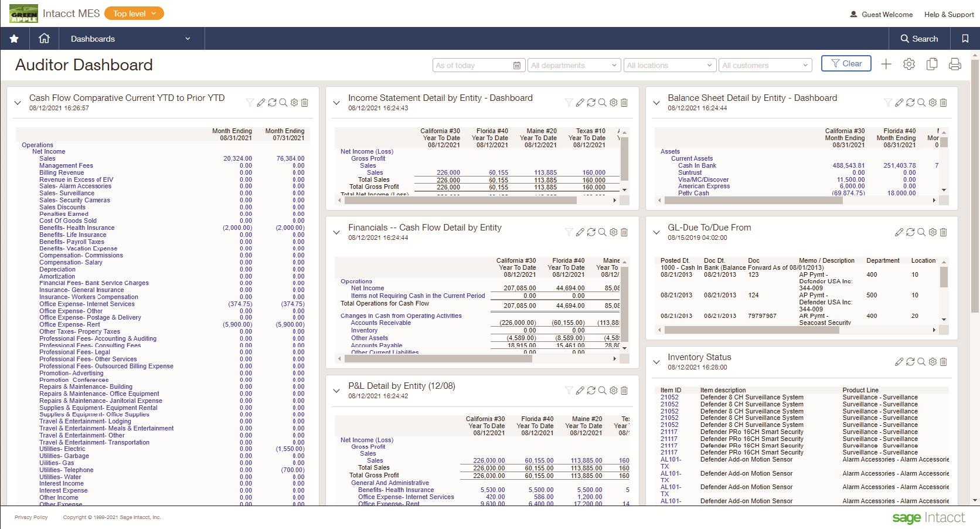Collapse the Inventory Status component
This screenshot has height=529, width=980.
pyautogui.click(x=656, y=362)
